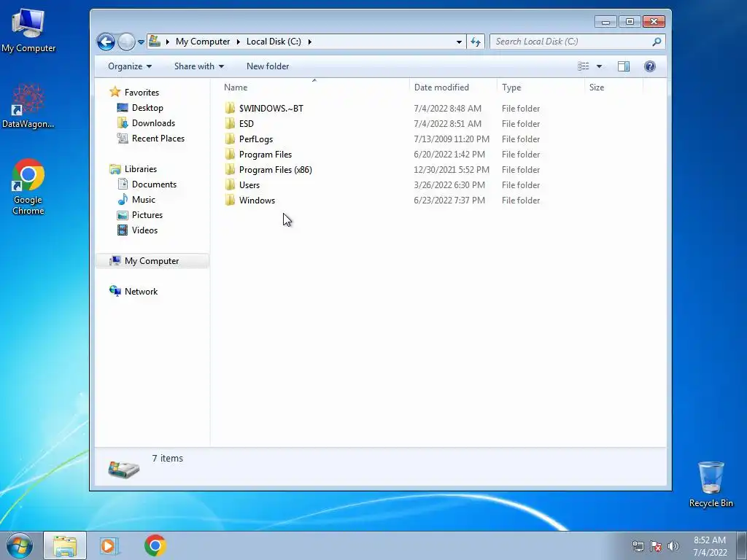Select the Recycle Bin desktop icon
Screen dimensions: 747x560
[711, 484]
